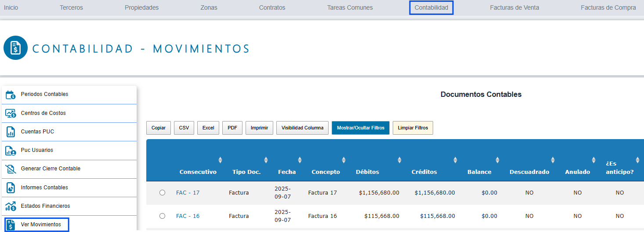
Task: Open the Facturas de Venta menu
Action: tap(514, 7)
